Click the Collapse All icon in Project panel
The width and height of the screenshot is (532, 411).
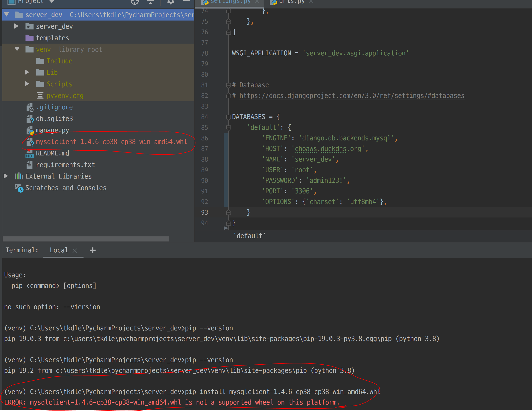coord(150,2)
